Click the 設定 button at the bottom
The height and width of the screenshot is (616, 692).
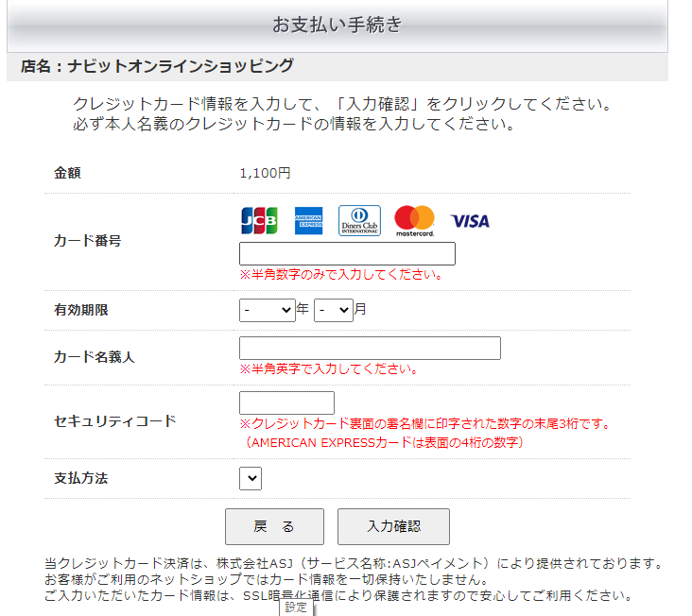pyautogui.click(x=296, y=607)
